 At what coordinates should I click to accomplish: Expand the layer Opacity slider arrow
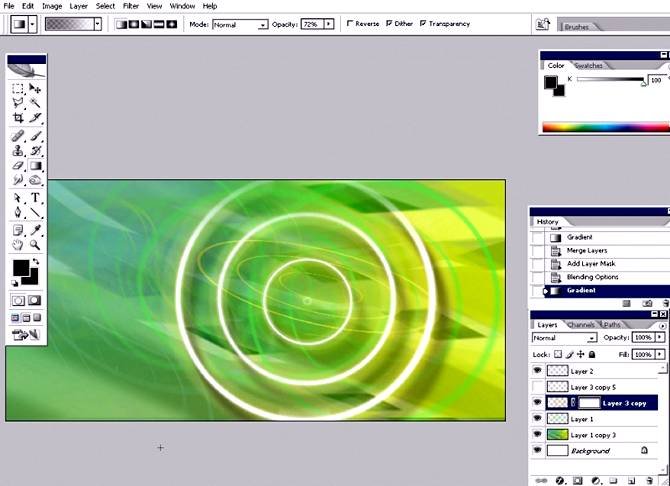(x=661, y=338)
